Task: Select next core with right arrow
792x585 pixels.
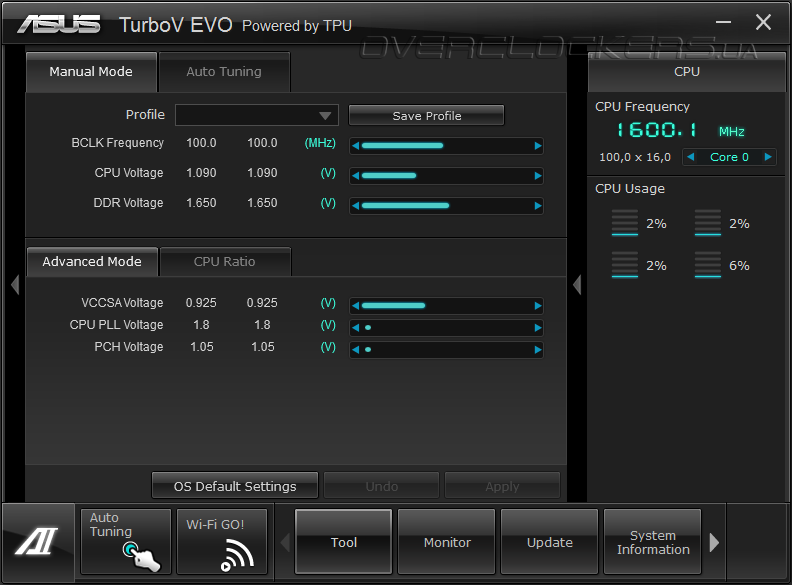Action: coord(768,157)
